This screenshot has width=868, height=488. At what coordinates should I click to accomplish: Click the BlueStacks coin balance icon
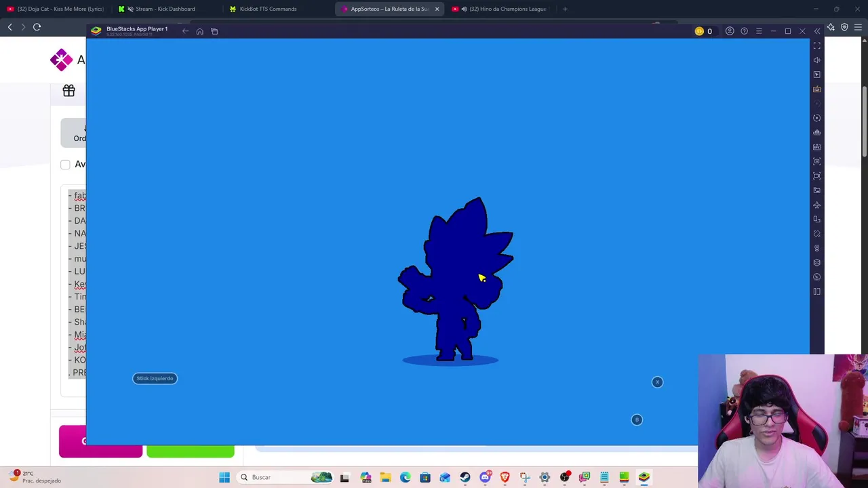pyautogui.click(x=699, y=31)
